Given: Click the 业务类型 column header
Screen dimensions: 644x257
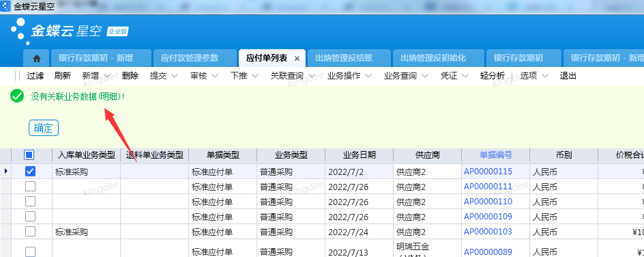Looking at the screenshot, I should coord(291,155).
